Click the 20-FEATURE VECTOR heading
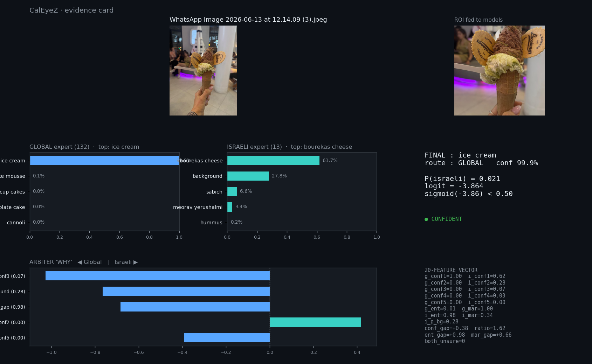592x364 pixels. point(451,270)
